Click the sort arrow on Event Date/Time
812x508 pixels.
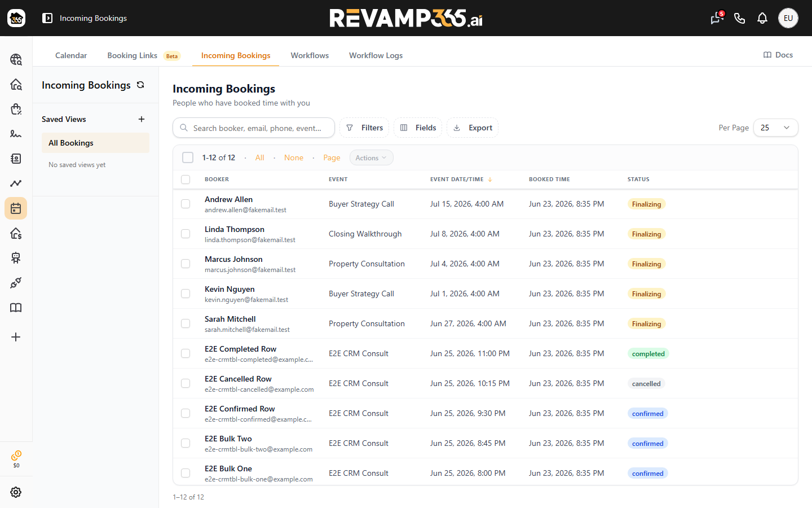490,179
